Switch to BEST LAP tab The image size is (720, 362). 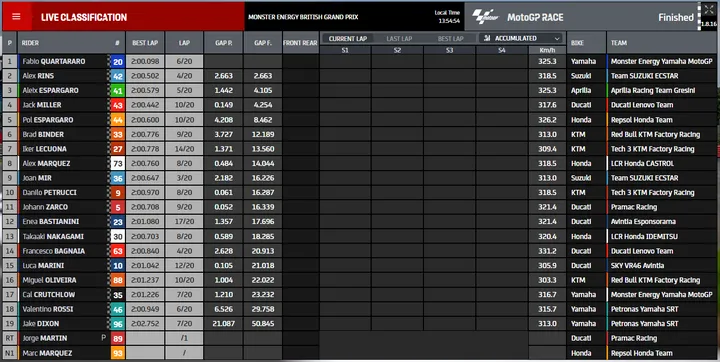(450, 39)
